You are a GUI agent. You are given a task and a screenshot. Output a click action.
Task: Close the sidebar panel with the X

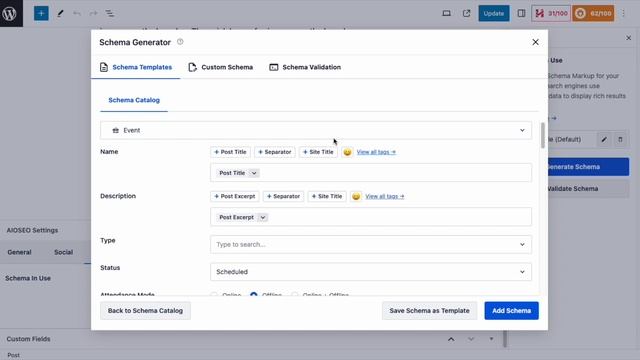pos(629,38)
